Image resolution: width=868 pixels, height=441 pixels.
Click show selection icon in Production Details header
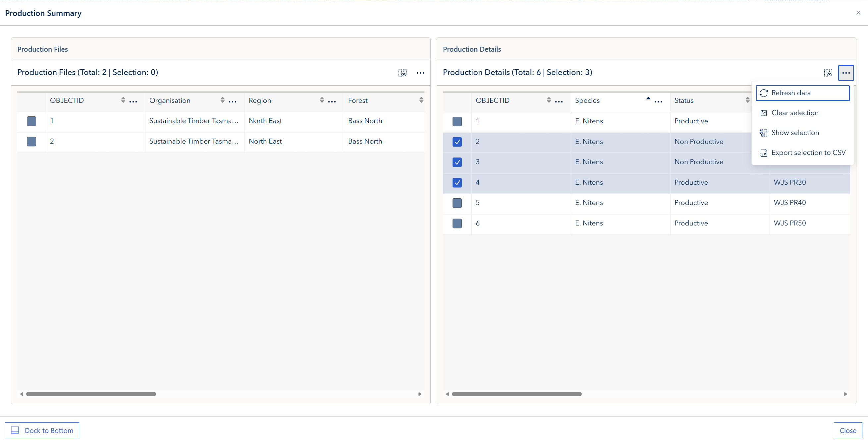tap(828, 73)
